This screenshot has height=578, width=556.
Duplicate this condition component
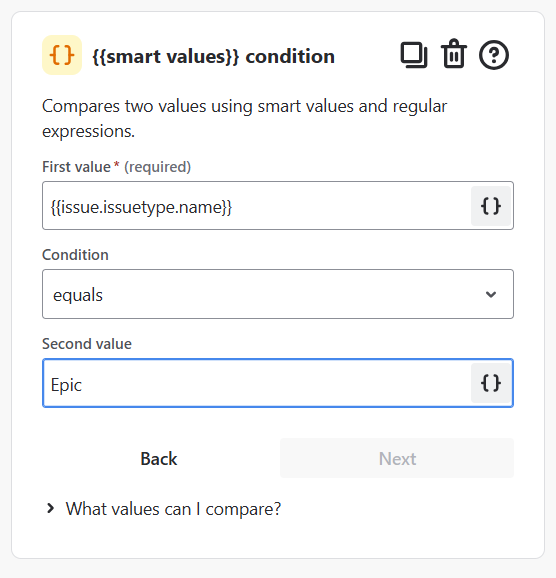(x=414, y=55)
